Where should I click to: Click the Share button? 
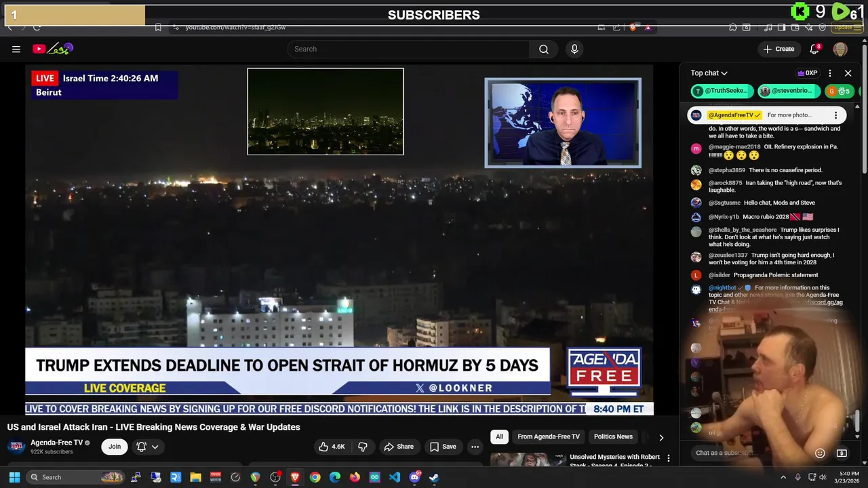pyautogui.click(x=398, y=447)
